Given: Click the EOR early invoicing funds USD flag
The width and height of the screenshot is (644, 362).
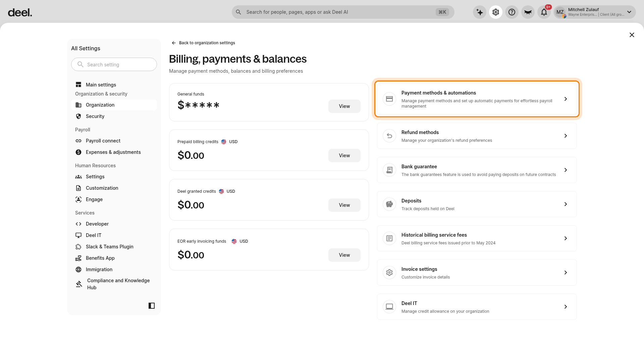Looking at the screenshot, I should point(234,241).
